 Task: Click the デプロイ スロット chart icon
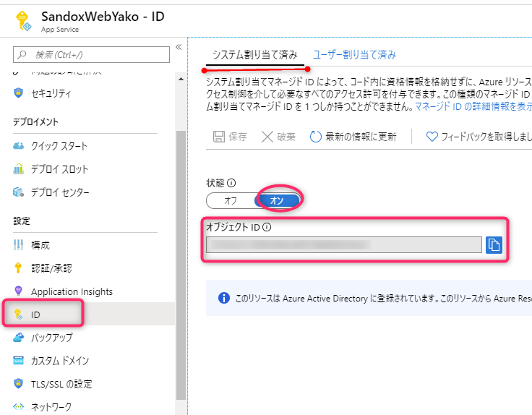tap(18, 168)
